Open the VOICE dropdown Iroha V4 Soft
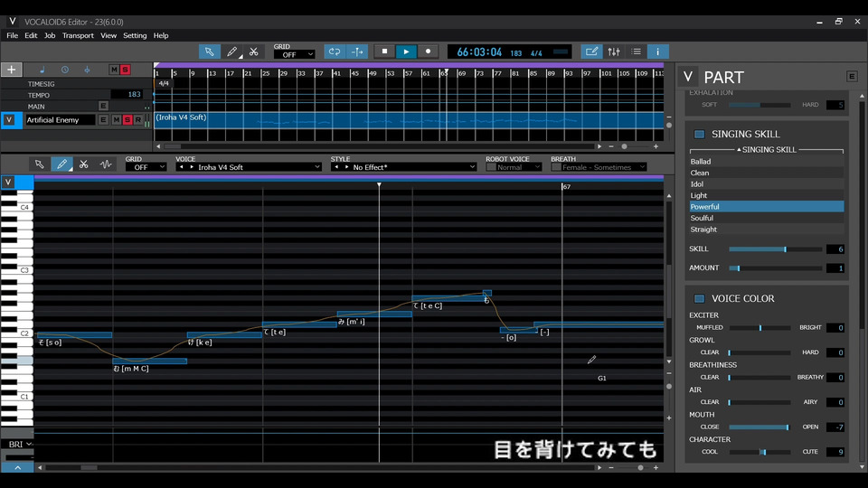868x488 pixels. pos(249,167)
